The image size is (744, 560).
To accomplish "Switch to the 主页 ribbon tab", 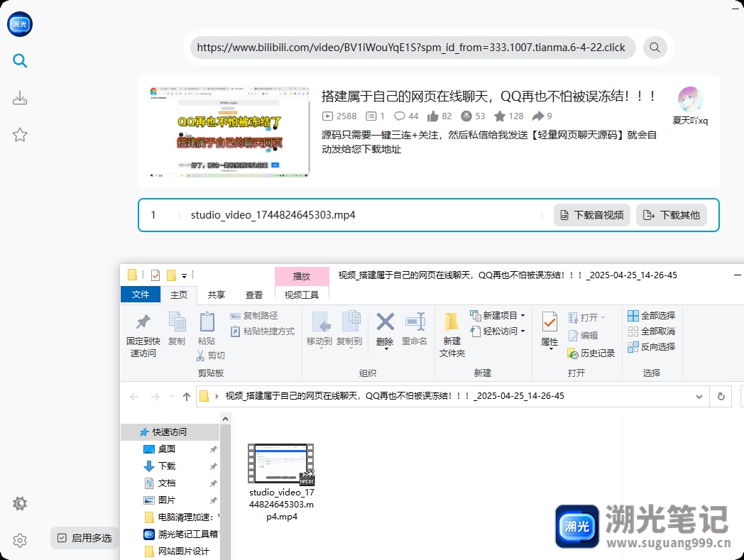I will [x=179, y=295].
